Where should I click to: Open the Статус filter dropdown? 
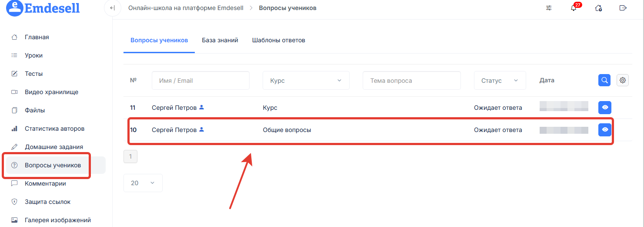tap(500, 81)
